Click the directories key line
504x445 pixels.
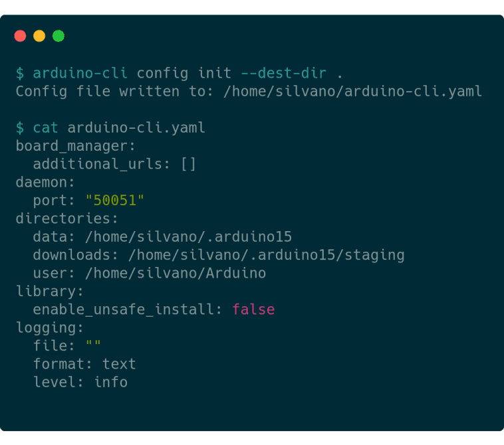pos(67,219)
